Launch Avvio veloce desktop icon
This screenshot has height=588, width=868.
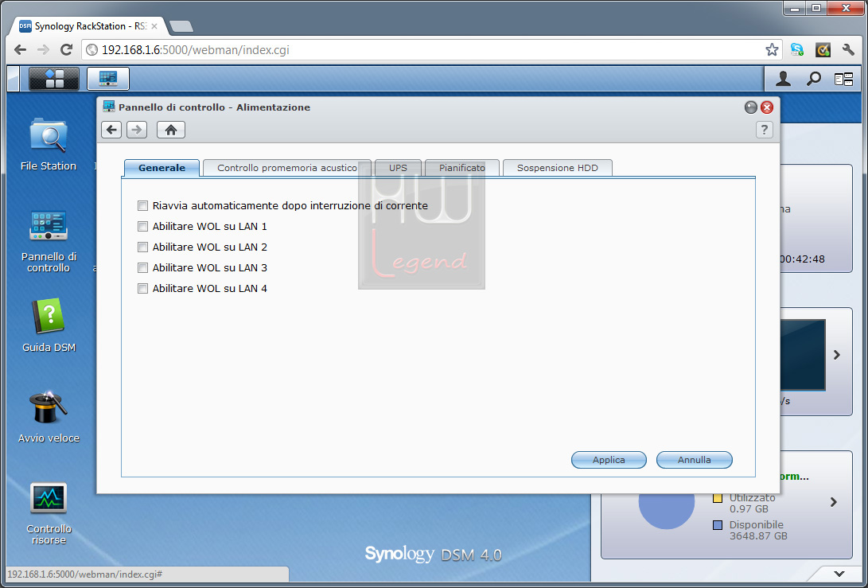(x=49, y=417)
